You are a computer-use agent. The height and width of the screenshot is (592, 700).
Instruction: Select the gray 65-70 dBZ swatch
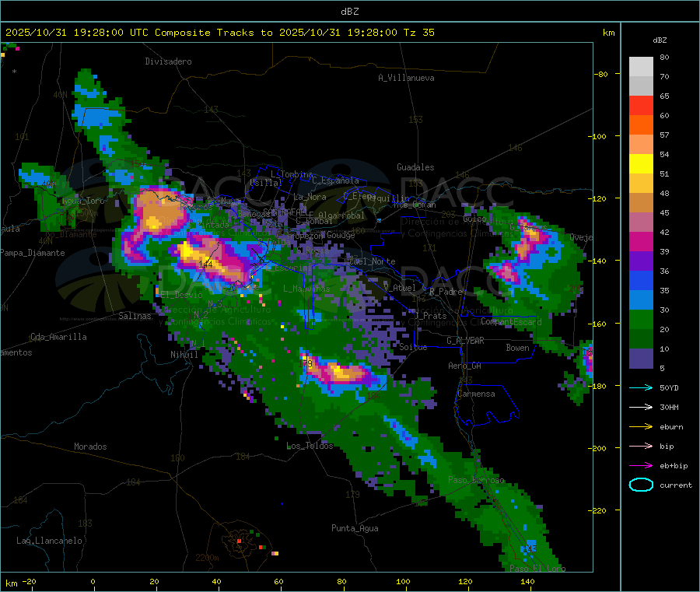[x=641, y=86]
